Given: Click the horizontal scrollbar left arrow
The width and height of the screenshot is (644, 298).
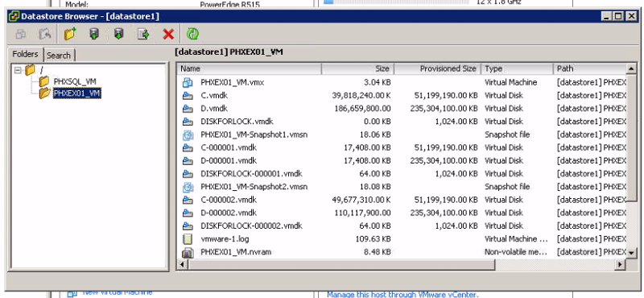Looking at the screenshot, I should click(183, 265).
